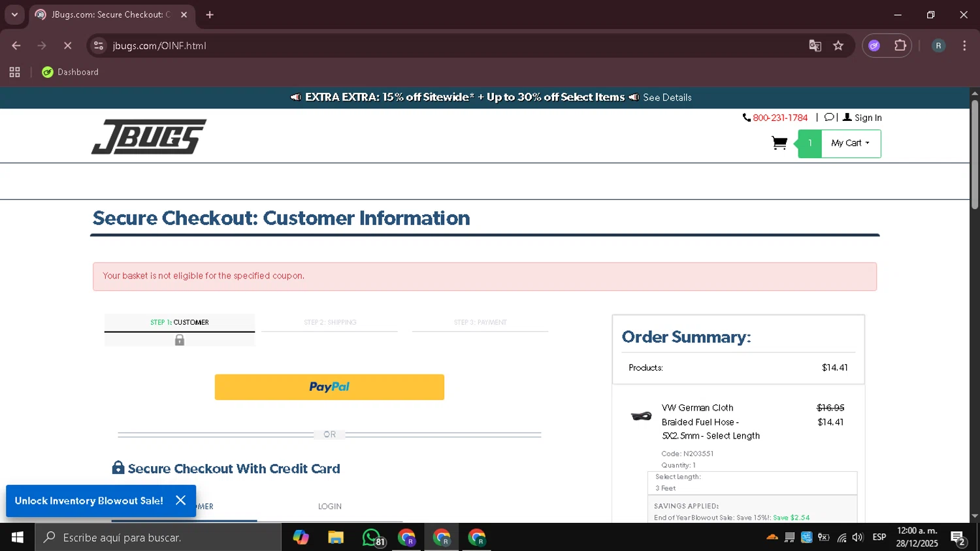
Task: Open the live chat bubble icon
Action: [829, 118]
